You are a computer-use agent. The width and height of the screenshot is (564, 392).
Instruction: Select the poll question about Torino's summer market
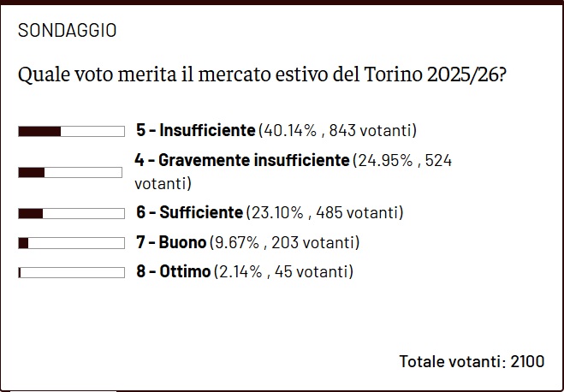click(x=261, y=74)
